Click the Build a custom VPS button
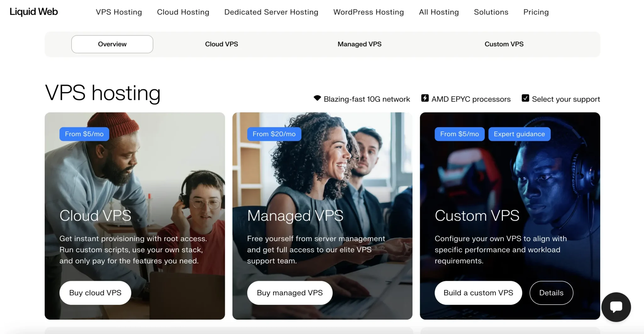644x334 pixels. coord(478,292)
